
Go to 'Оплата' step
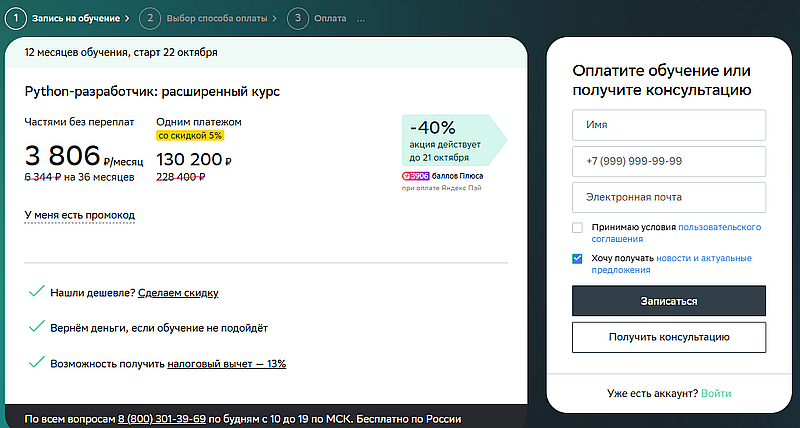[330, 18]
